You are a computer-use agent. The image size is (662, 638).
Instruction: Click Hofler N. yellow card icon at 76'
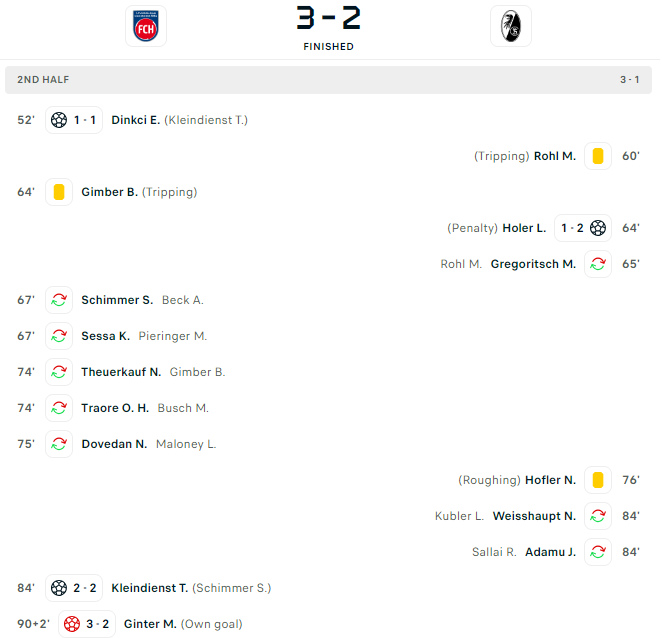click(x=598, y=480)
